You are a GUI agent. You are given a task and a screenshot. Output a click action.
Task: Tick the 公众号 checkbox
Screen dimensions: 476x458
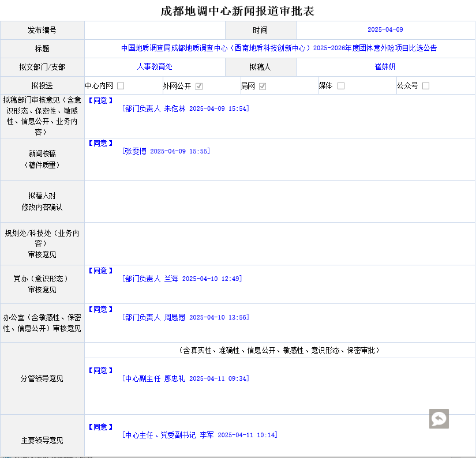coord(426,86)
